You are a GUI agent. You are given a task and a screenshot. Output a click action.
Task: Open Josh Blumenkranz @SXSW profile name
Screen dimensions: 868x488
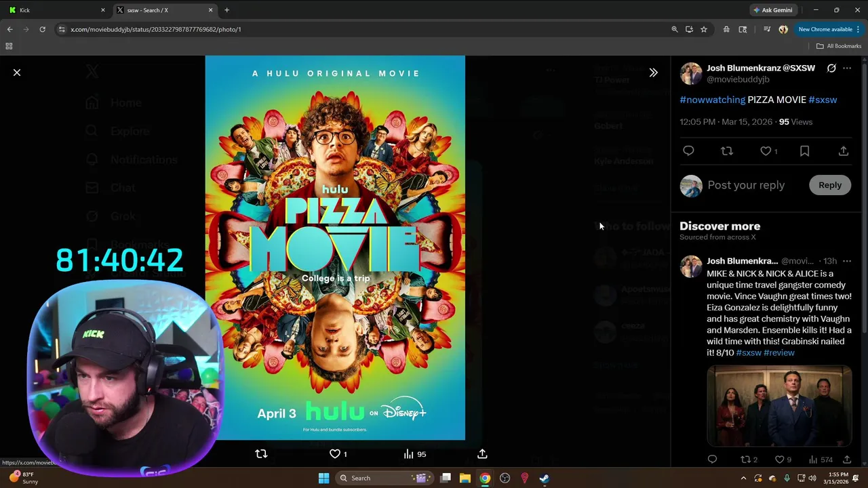click(x=761, y=68)
